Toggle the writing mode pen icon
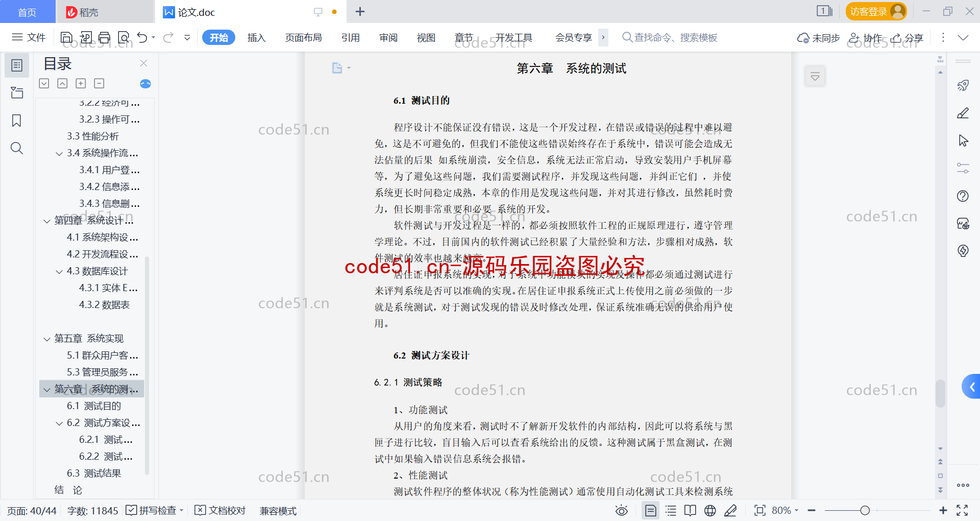The width and height of the screenshot is (980, 521). point(730,510)
